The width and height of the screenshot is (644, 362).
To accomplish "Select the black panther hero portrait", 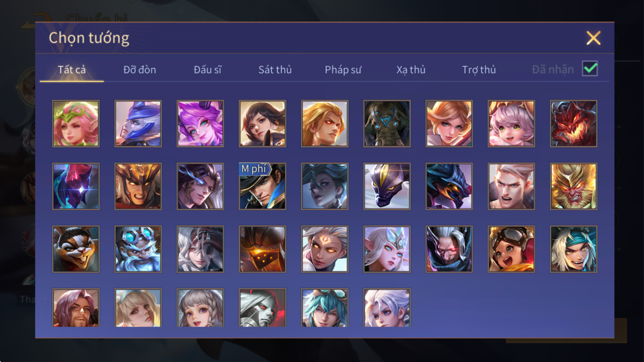I will coord(387,186).
